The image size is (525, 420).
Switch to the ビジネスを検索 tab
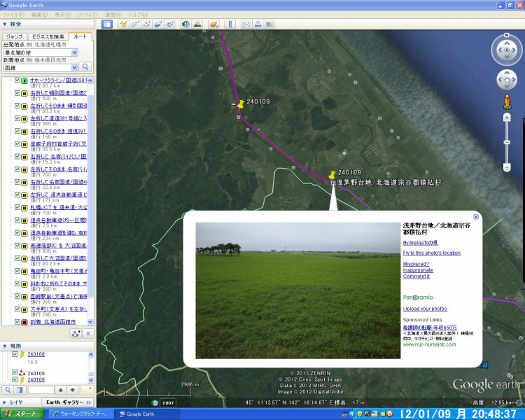(x=48, y=36)
